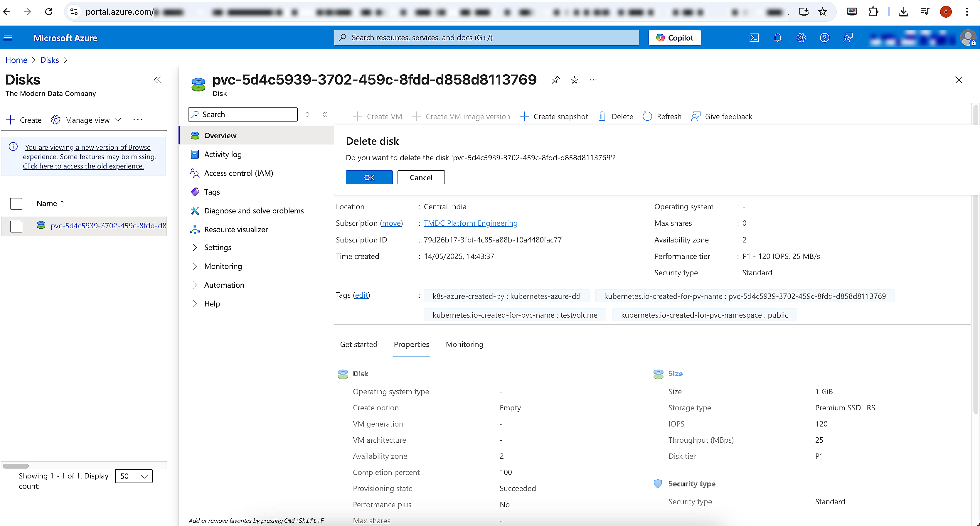Switch to Monitoring tab below tags
Screen dimensions: 980x526
pyautogui.click(x=464, y=344)
